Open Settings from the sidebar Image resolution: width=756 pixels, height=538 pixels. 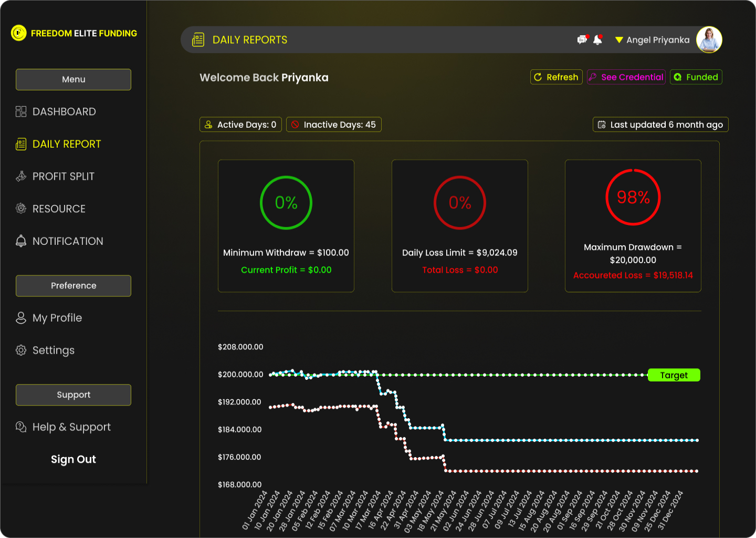pyautogui.click(x=53, y=350)
